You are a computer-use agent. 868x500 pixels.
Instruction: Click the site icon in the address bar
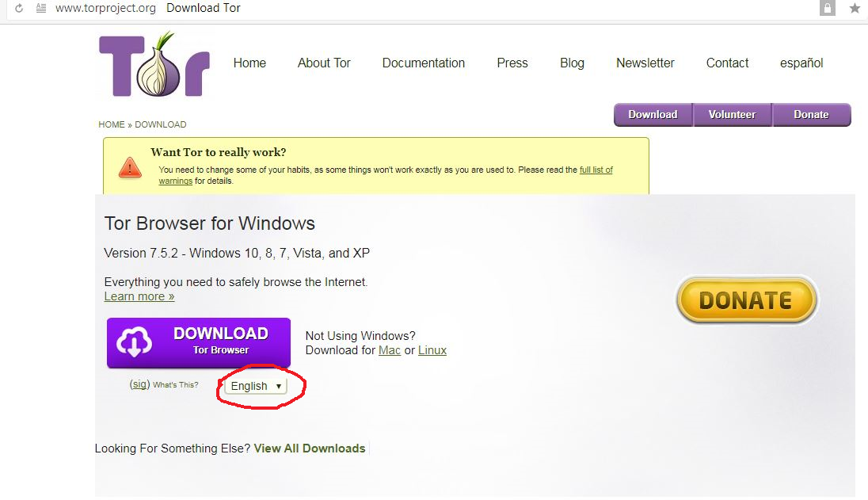[38, 8]
